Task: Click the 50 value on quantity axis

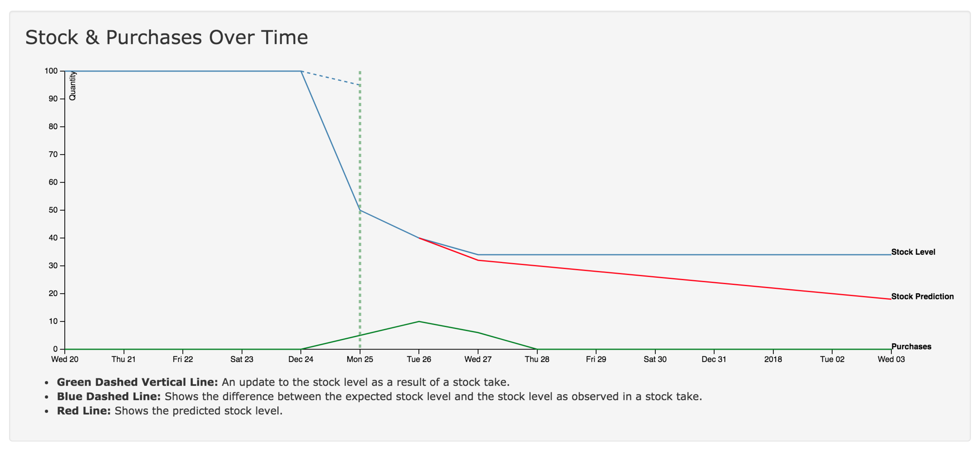Action: 53,210
